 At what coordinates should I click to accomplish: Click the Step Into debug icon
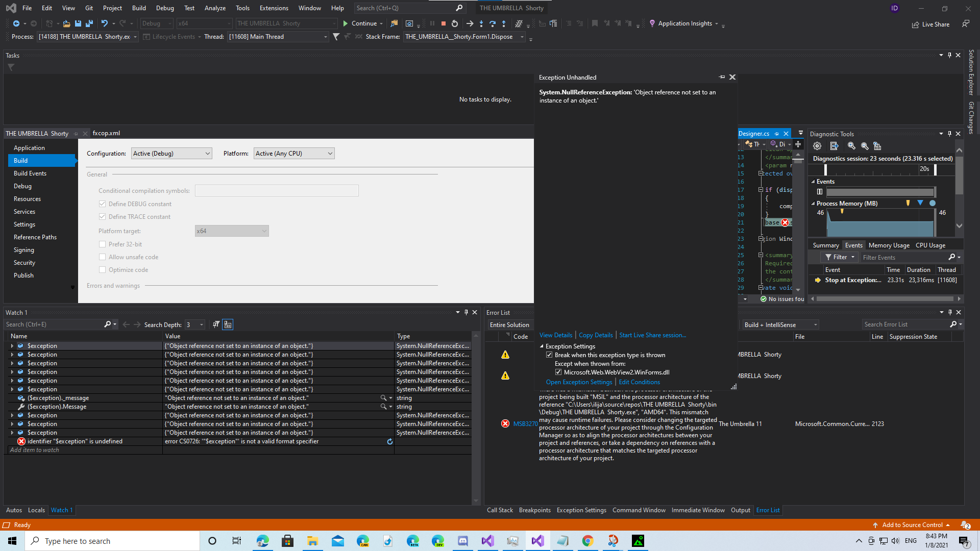click(x=481, y=23)
